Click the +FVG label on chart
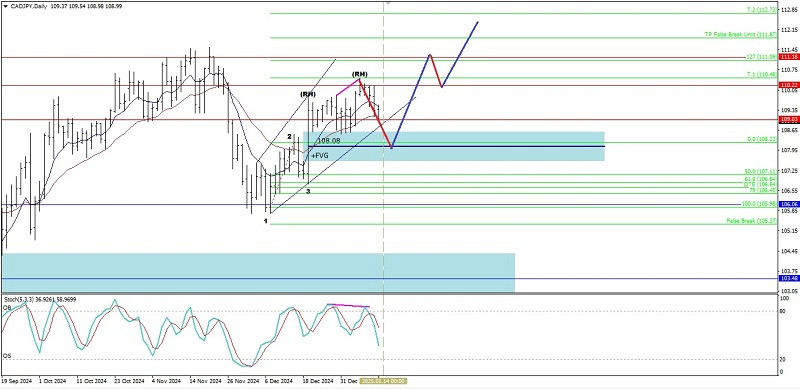This screenshot has height=389, width=800. (x=319, y=156)
